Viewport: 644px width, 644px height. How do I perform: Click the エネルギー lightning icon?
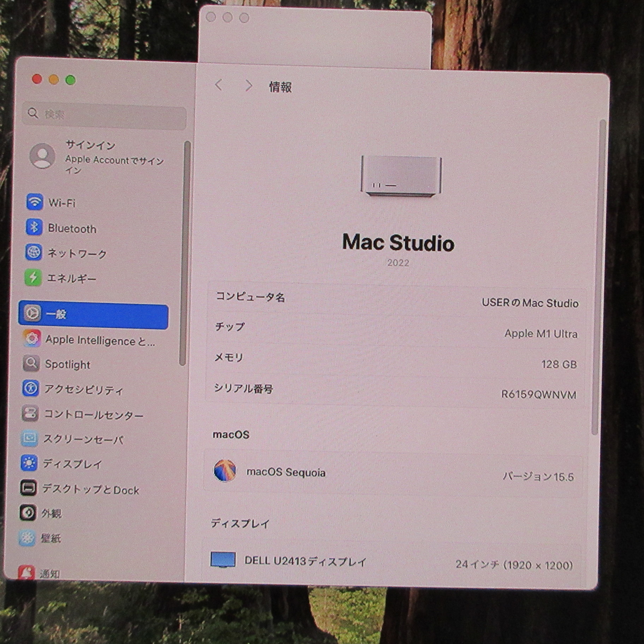[33, 277]
